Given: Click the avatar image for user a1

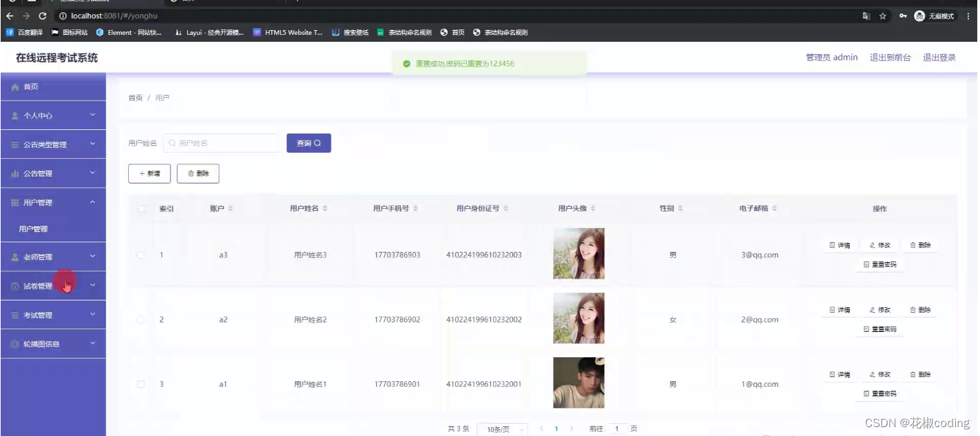Looking at the screenshot, I should (579, 383).
